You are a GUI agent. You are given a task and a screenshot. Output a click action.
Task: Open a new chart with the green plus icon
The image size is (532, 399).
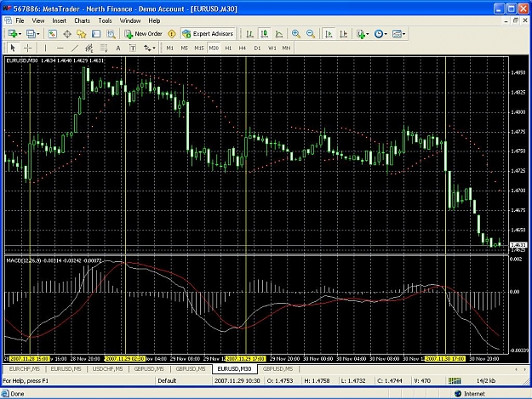click(13, 34)
